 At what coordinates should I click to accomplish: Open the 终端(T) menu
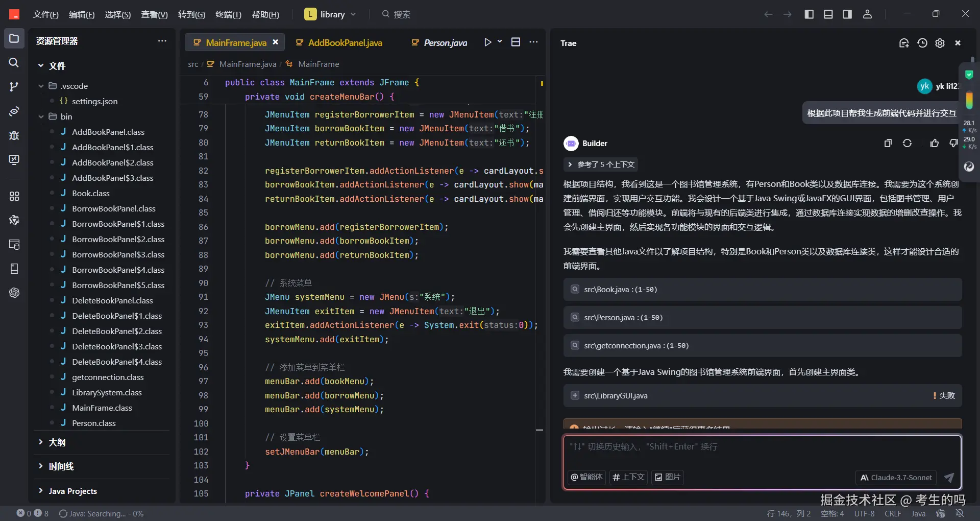[x=228, y=14]
